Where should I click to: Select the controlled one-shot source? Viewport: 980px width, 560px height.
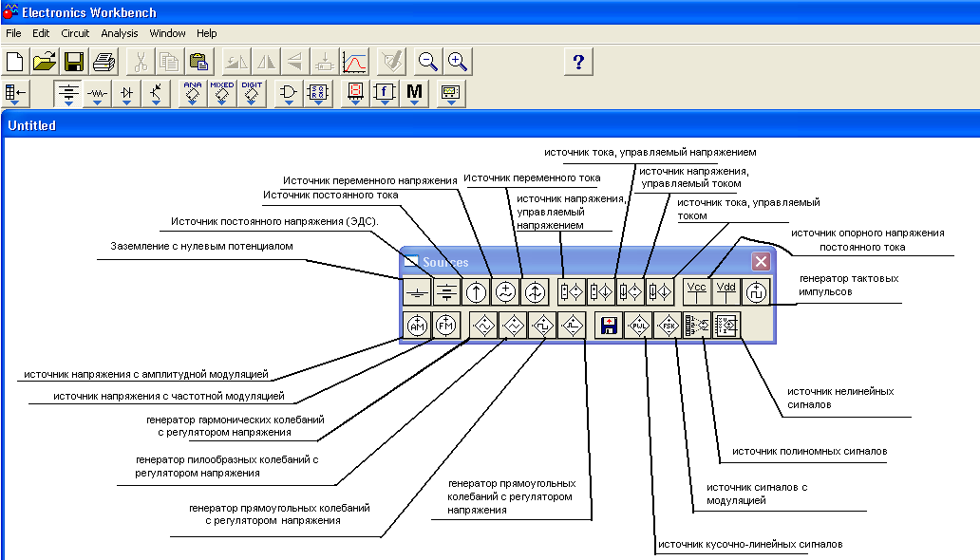pyautogui.click(x=572, y=325)
